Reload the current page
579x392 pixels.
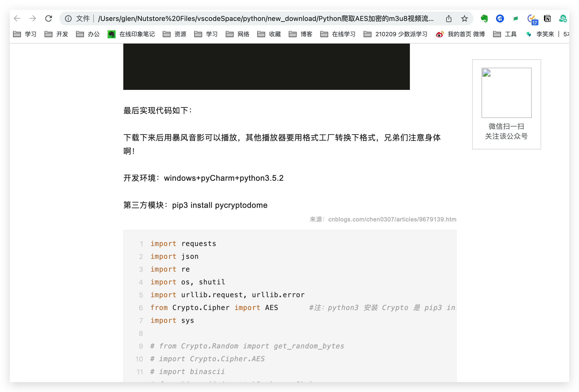pos(48,18)
